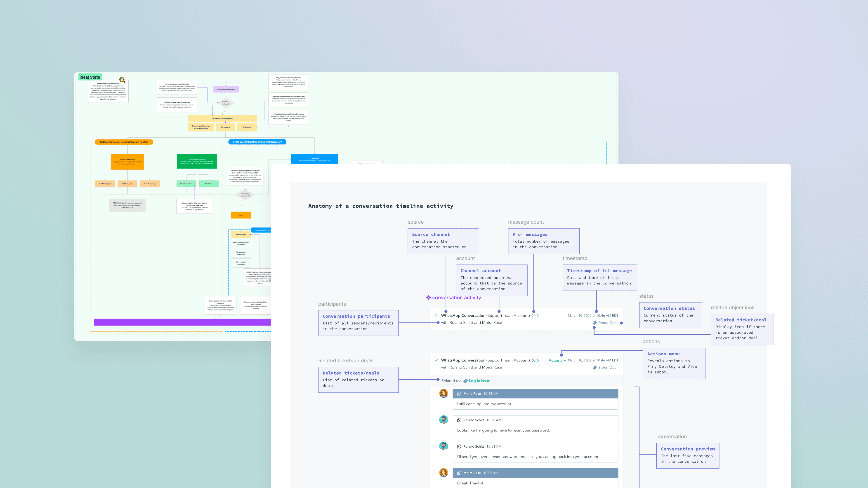Click WhatsApp icon in Roland Schitt 10:51 AM message
The image size is (868, 488).
pos(459,446)
